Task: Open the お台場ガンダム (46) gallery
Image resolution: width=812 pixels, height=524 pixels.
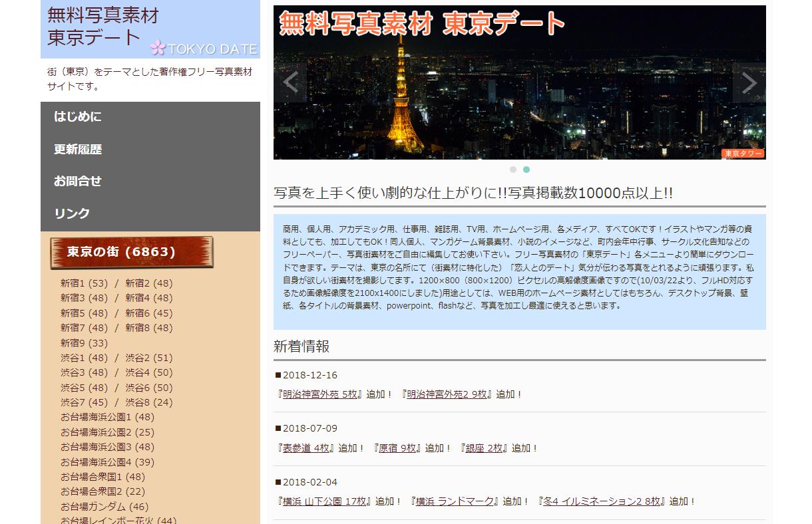Action: (104, 507)
